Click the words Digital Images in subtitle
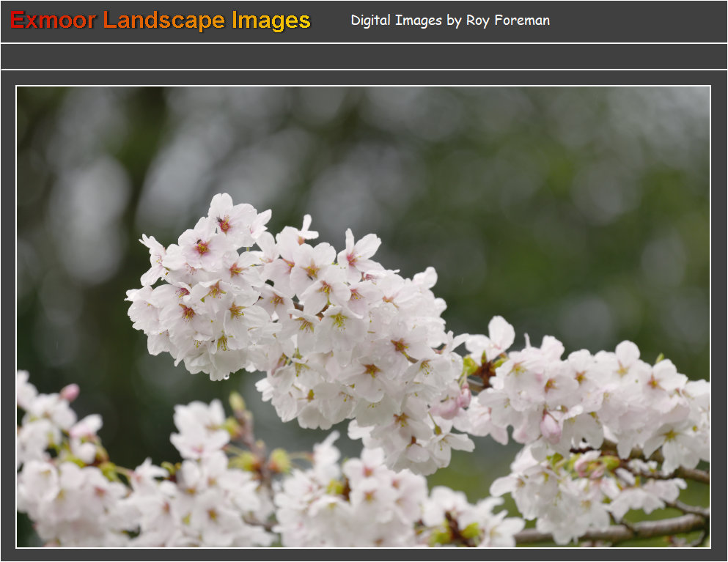This screenshot has width=728, height=562. pyautogui.click(x=396, y=21)
